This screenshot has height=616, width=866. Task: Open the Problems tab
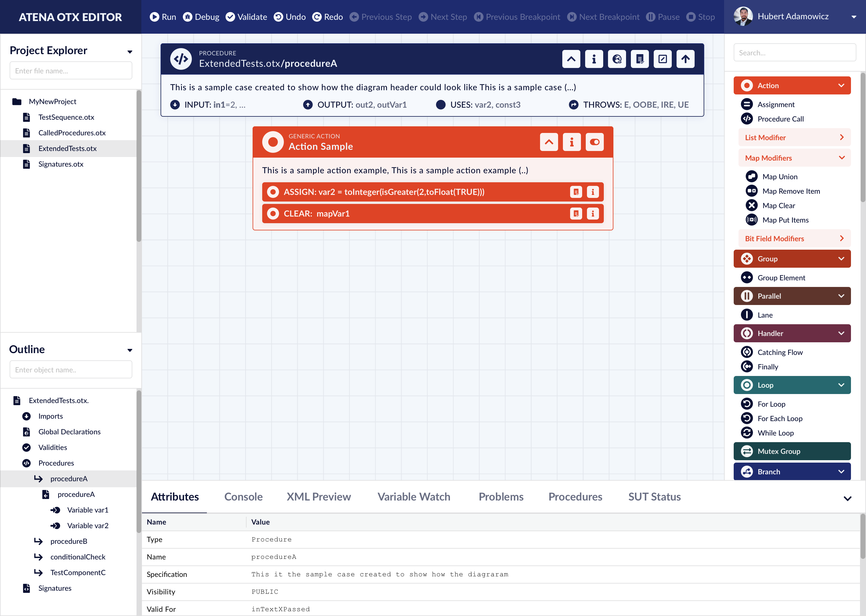pos(501,497)
